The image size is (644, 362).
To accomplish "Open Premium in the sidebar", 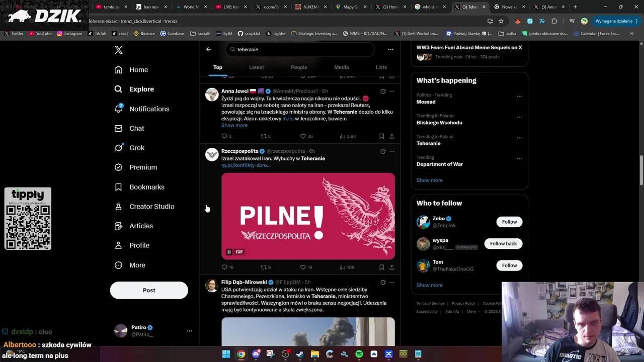I will tap(136, 167).
